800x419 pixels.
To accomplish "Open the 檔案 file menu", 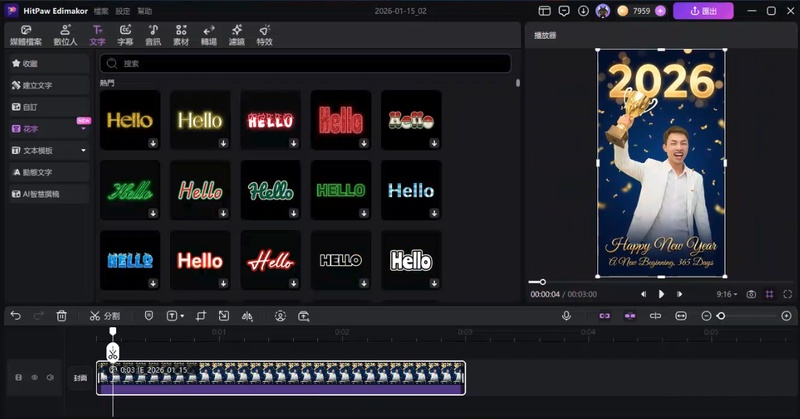I will point(101,11).
